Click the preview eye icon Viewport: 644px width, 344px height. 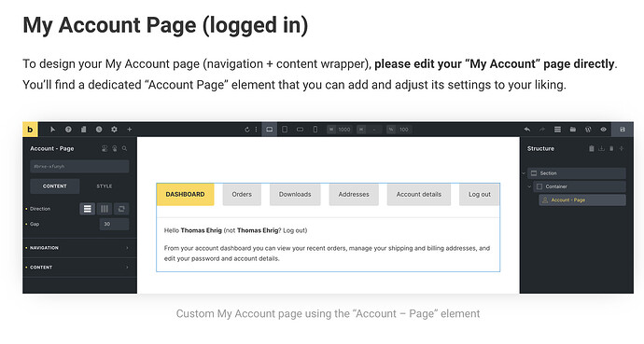point(603,130)
